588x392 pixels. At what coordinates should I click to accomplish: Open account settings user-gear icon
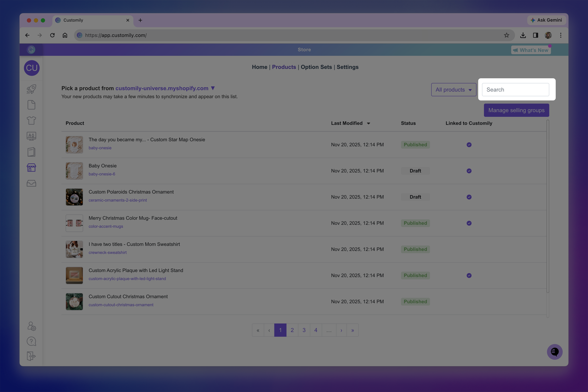click(x=32, y=326)
